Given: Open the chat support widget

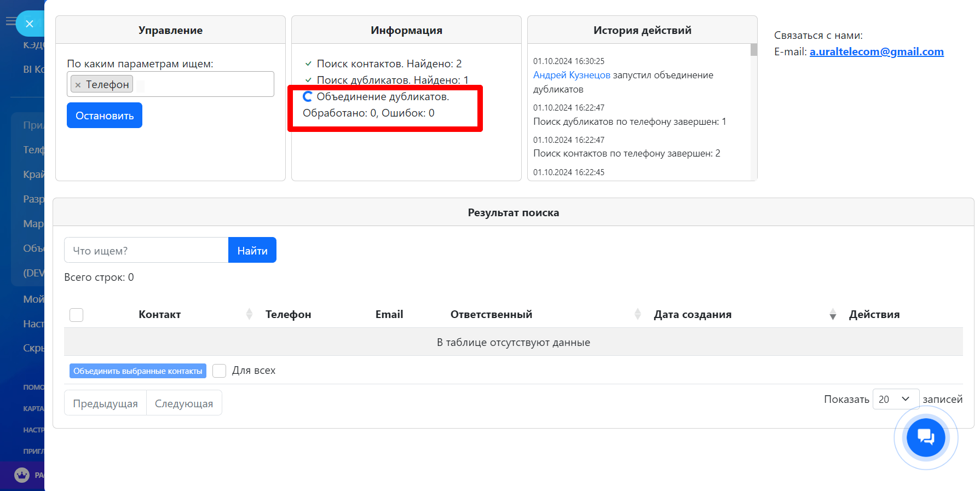Looking at the screenshot, I should pos(925,437).
